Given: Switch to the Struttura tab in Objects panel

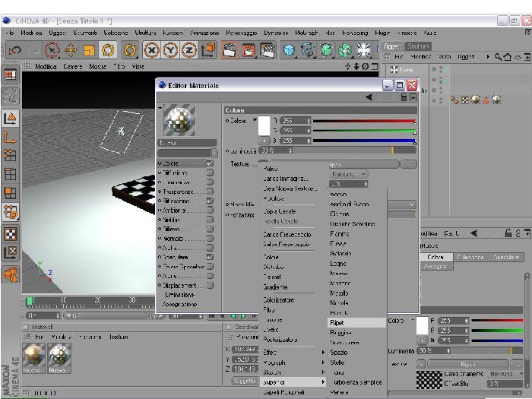Looking at the screenshot, I should click(x=418, y=46).
